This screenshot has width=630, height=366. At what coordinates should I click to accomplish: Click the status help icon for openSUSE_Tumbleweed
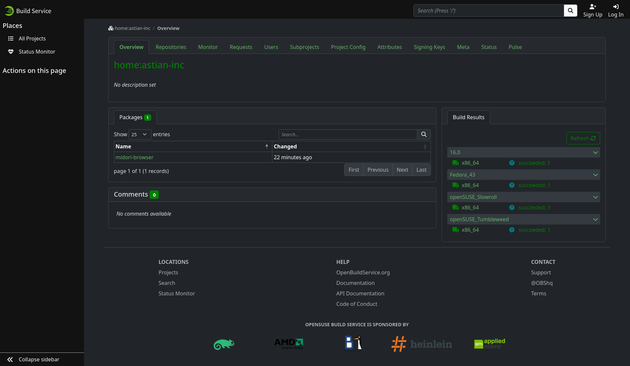click(511, 230)
